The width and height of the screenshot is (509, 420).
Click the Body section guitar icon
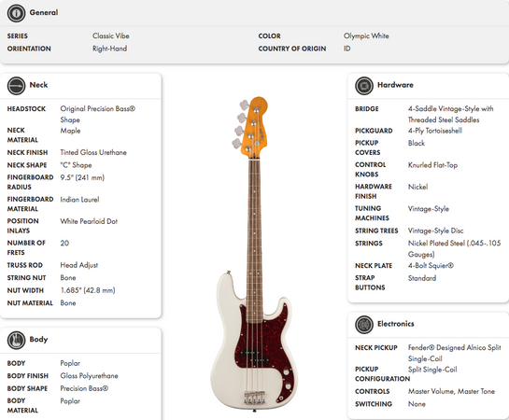(x=16, y=341)
